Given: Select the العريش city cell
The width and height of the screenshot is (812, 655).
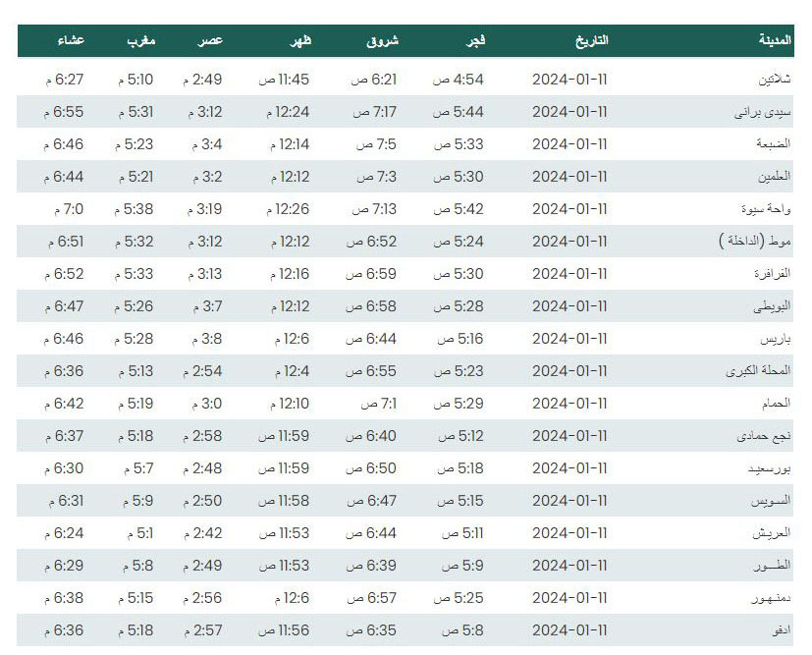Looking at the screenshot, I should click(x=772, y=533).
